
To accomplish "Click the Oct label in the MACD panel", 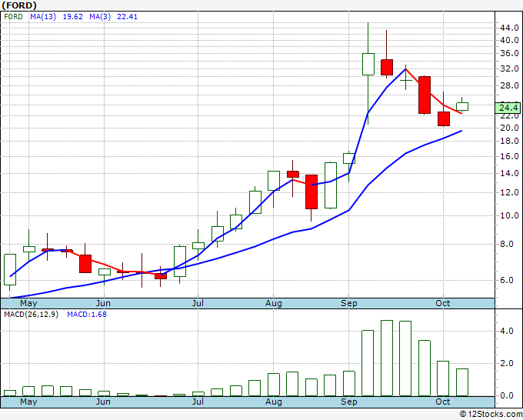I will pos(443,402).
